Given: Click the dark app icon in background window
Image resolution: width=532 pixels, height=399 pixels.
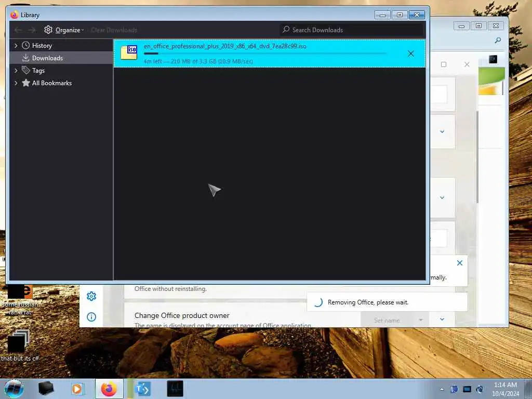Looking at the screenshot, I should tap(493, 59).
